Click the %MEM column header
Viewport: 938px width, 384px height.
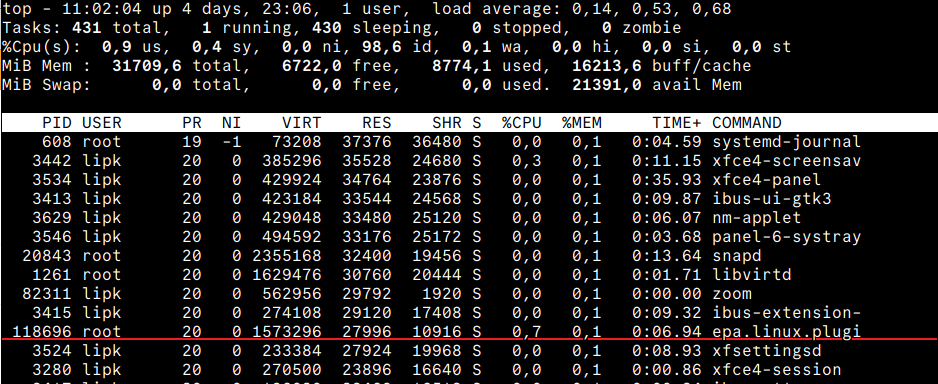click(581, 123)
